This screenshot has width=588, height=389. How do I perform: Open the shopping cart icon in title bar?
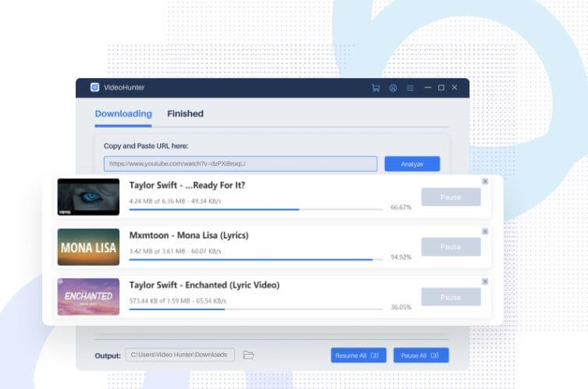tap(376, 87)
